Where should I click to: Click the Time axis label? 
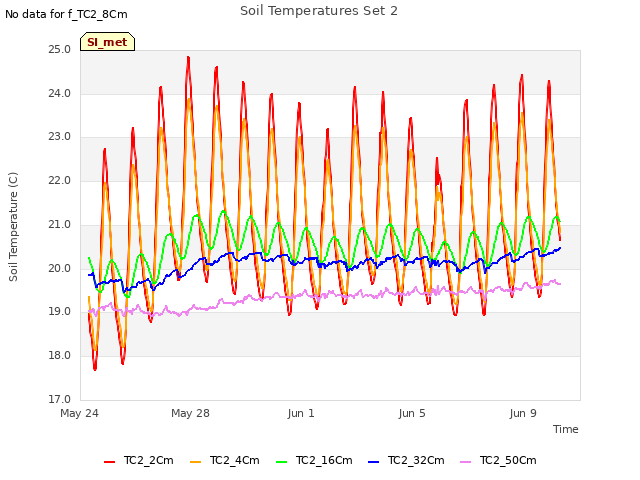pyautogui.click(x=566, y=429)
